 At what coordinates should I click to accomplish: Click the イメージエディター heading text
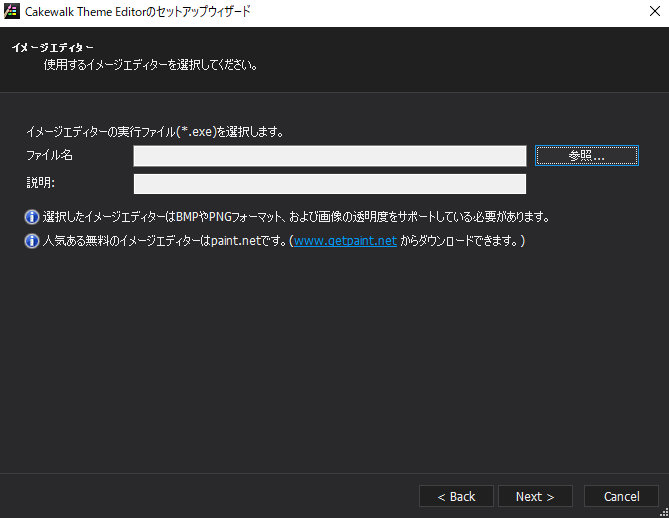point(52,47)
